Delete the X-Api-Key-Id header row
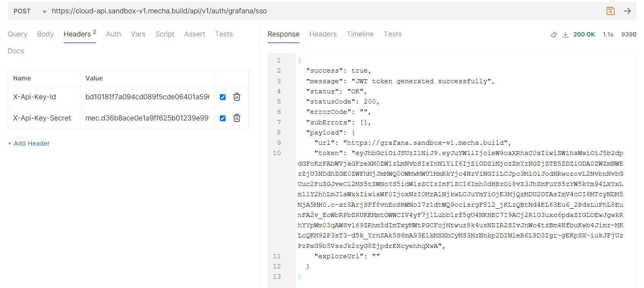 click(x=237, y=97)
